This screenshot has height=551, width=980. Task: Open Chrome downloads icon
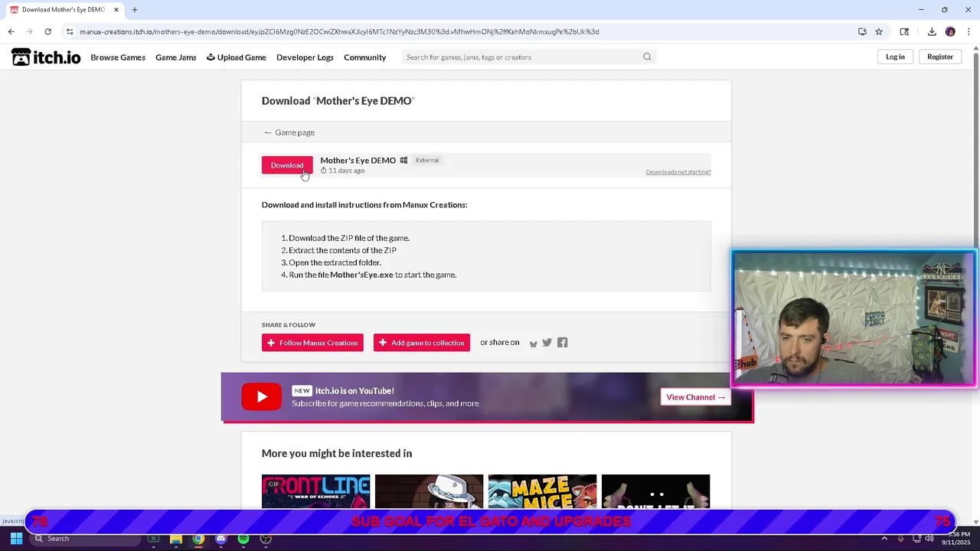pyautogui.click(x=932, y=31)
